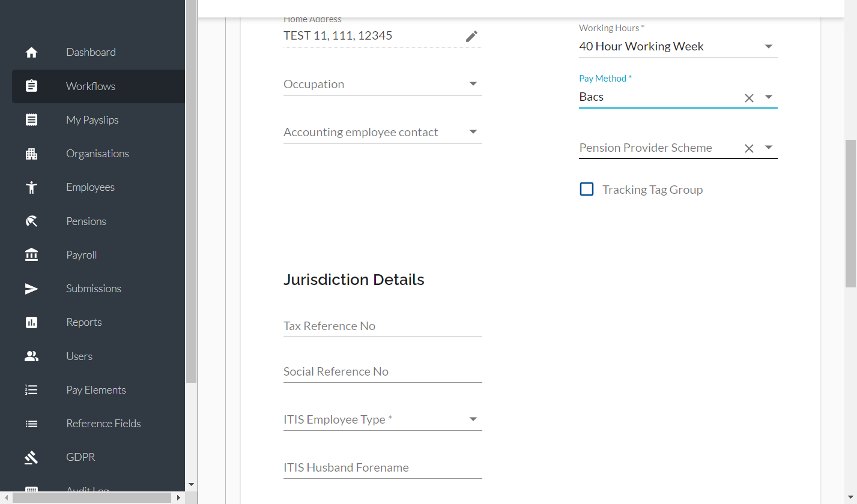
Task: Expand Accounting employee contact dropdown
Action: (x=473, y=132)
